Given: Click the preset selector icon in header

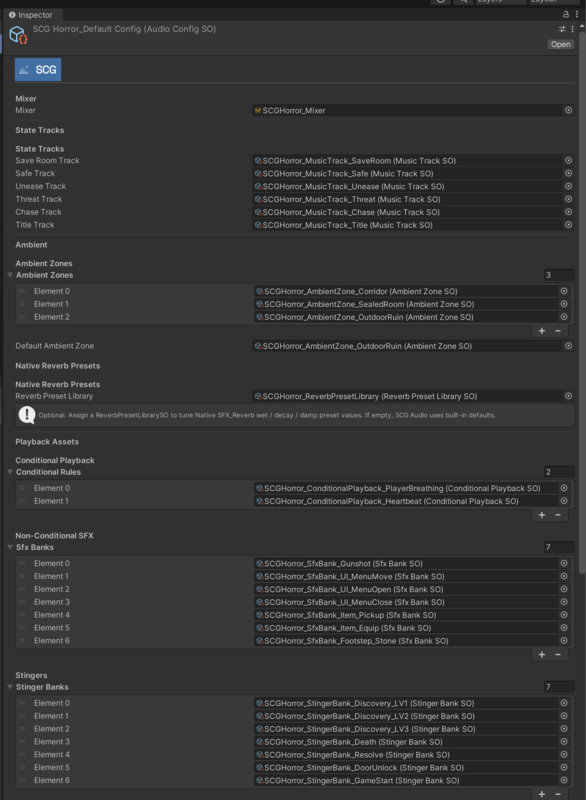Looking at the screenshot, I should click(x=562, y=29).
